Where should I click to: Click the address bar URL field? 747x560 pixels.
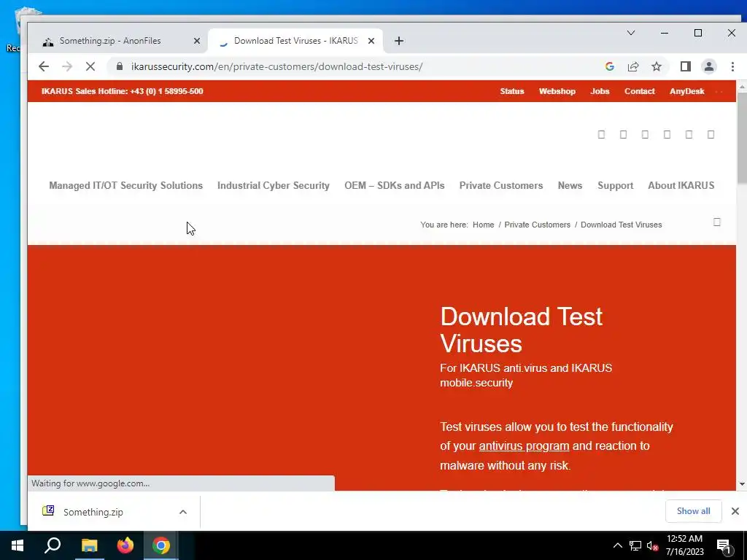(x=276, y=66)
